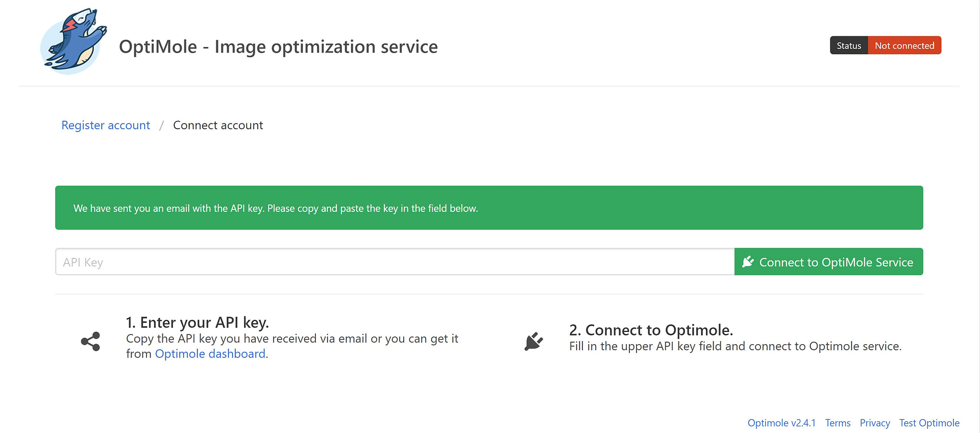Click the Connect to Optimole step heading
The width and height of the screenshot is (980, 433).
(x=651, y=330)
